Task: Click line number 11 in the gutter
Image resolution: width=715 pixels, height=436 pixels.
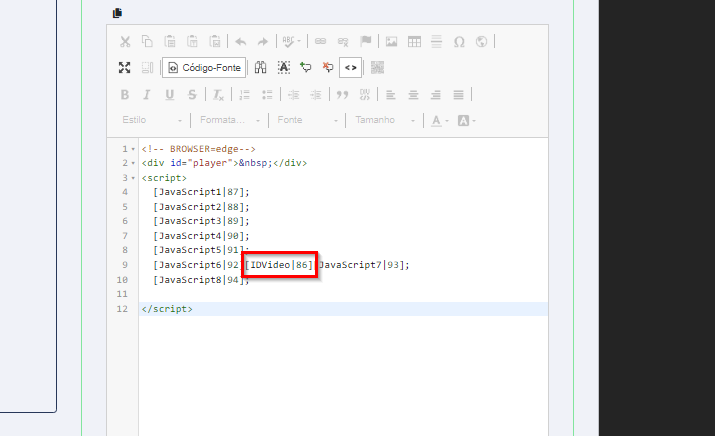Action: (122, 294)
